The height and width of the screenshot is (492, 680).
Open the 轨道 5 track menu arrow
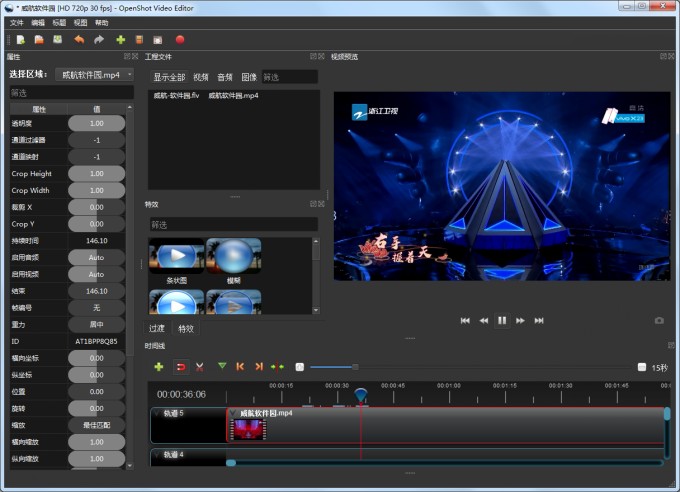(157, 413)
